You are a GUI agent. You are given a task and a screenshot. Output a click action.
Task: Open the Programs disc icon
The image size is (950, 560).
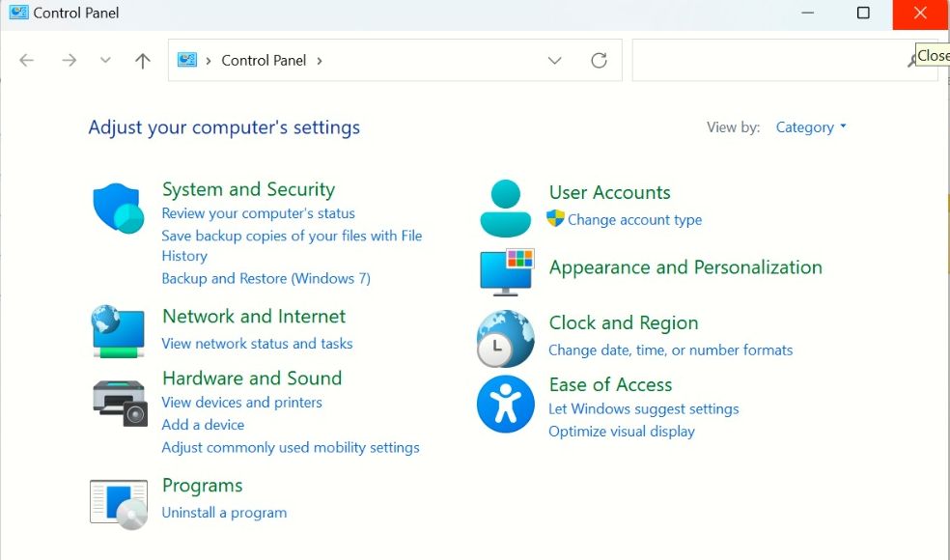pyautogui.click(x=119, y=504)
